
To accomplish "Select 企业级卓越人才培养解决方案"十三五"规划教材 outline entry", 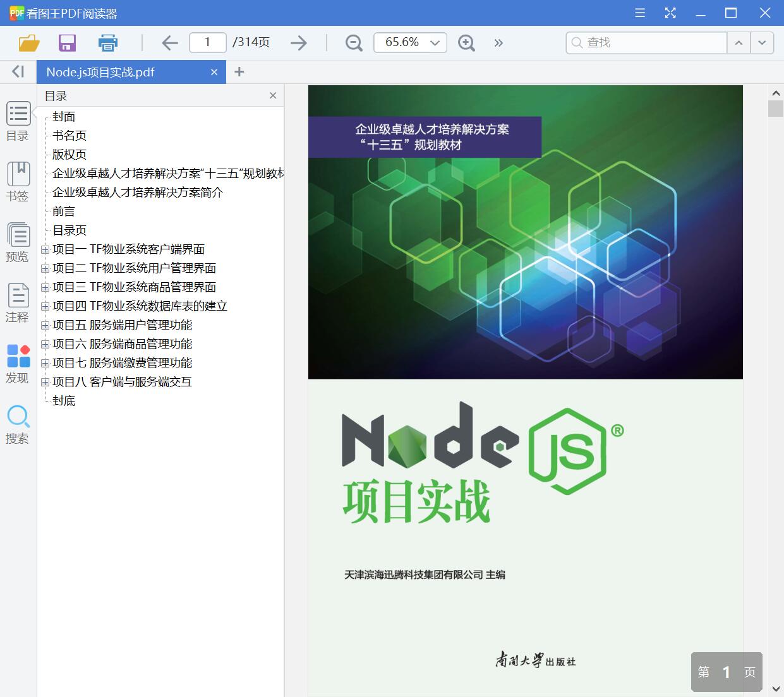I will [x=168, y=174].
